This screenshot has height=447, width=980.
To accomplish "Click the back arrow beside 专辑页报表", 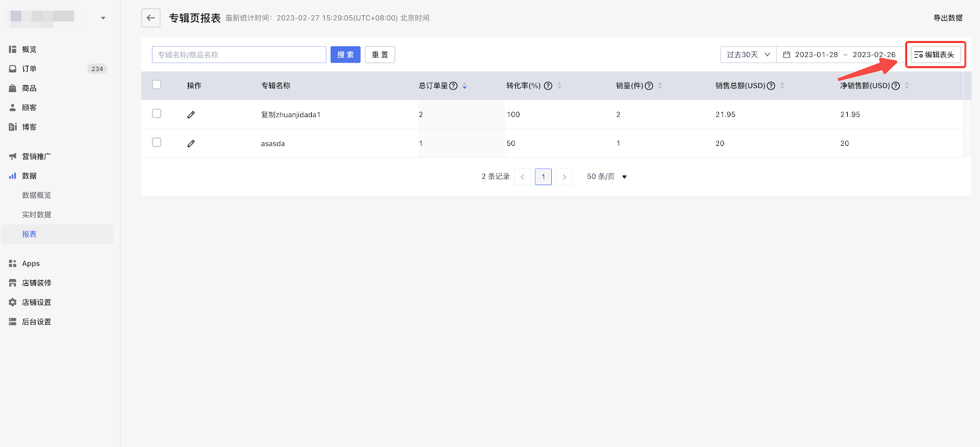I will (x=151, y=18).
